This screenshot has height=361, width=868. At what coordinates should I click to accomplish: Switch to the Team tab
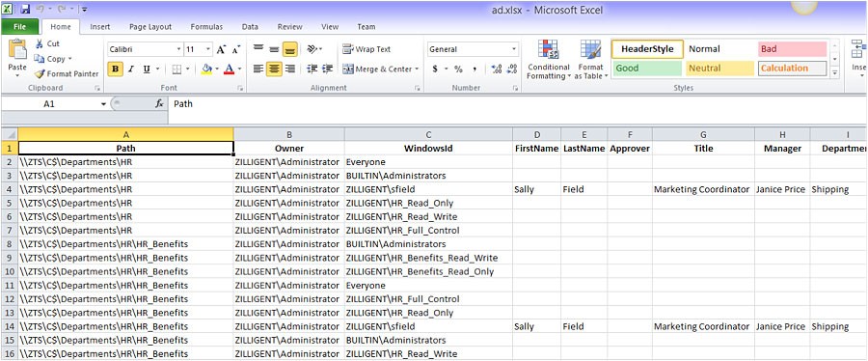pyautogui.click(x=366, y=27)
